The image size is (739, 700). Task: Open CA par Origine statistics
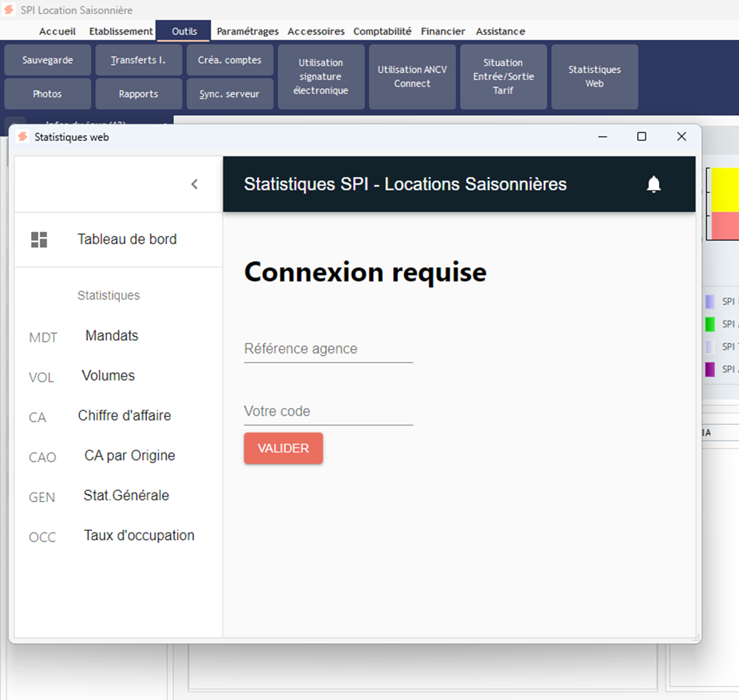point(129,455)
